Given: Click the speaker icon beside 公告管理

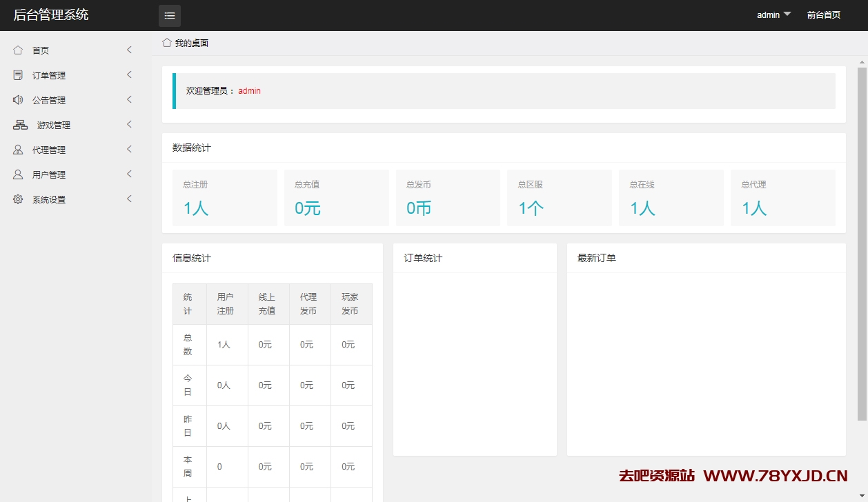Looking at the screenshot, I should point(18,100).
